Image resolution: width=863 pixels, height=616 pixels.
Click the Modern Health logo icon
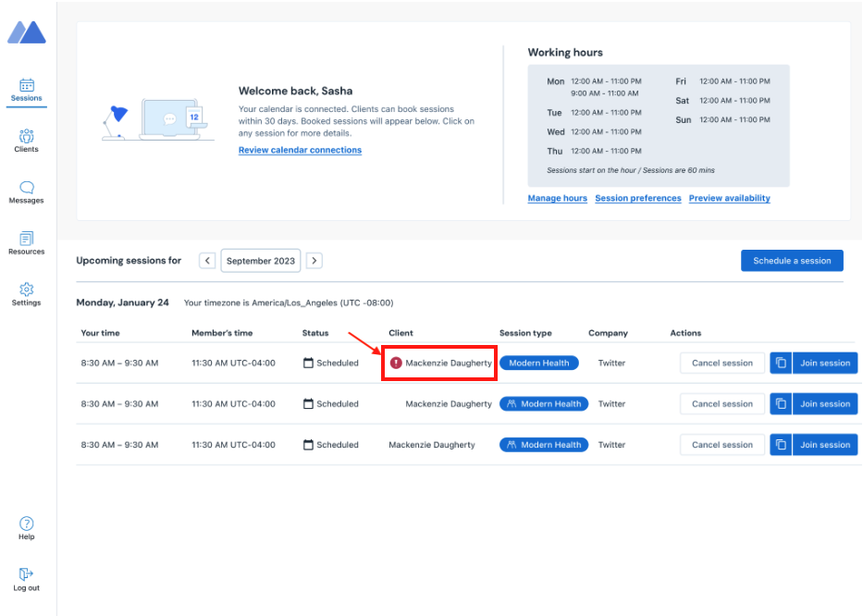(x=27, y=32)
